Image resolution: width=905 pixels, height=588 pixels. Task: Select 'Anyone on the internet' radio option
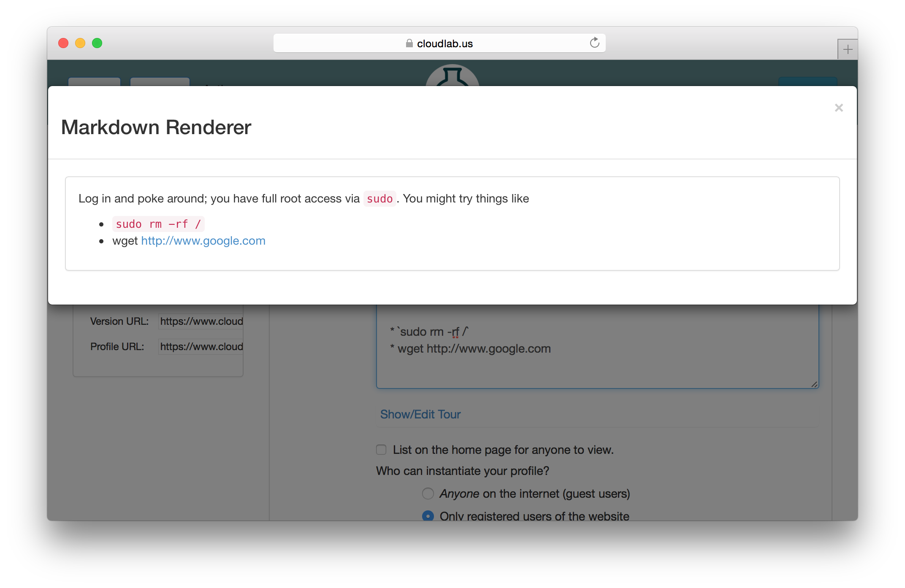pos(428,494)
